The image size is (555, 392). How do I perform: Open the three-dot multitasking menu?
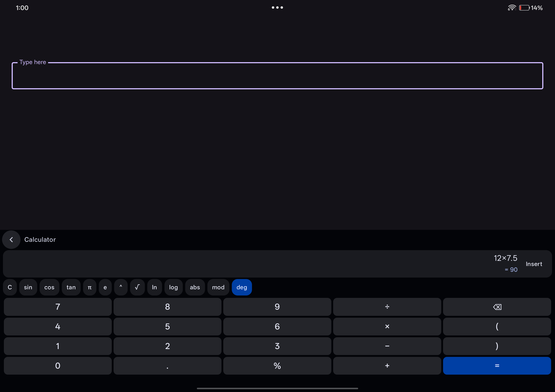pyautogui.click(x=277, y=7)
